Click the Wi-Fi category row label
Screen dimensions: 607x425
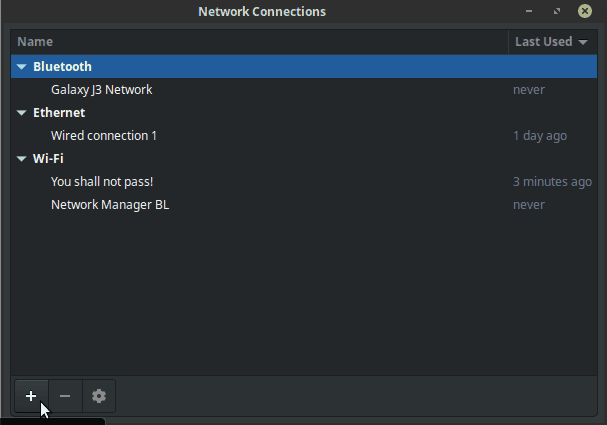48,159
